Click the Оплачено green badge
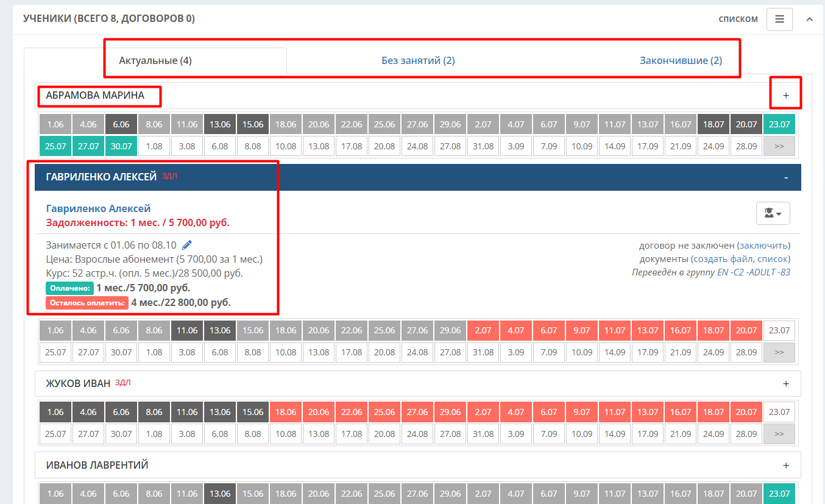Screen dimensions: 825x504 point(69,288)
